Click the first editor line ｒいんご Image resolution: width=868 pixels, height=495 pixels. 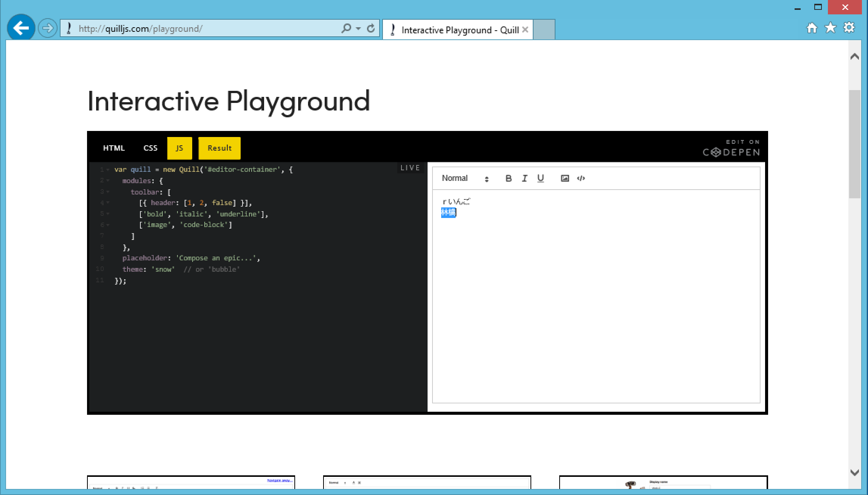[x=456, y=202]
